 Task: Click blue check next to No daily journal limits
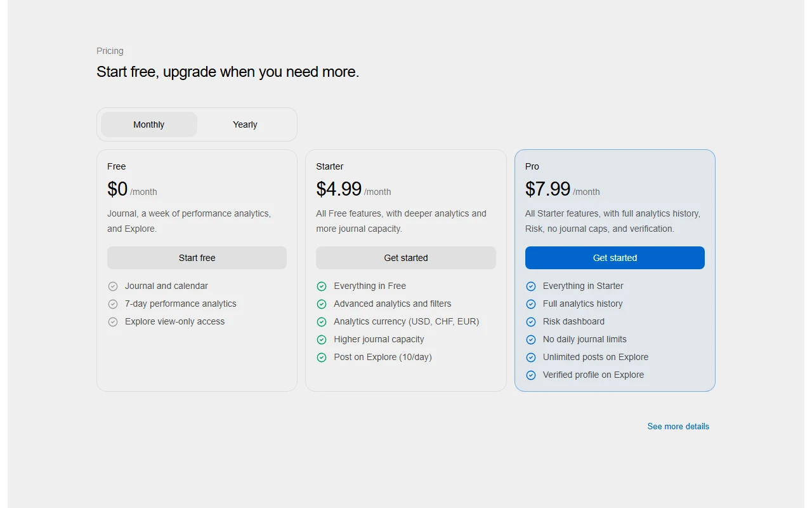pyautogui.click(x=531, y=340)
